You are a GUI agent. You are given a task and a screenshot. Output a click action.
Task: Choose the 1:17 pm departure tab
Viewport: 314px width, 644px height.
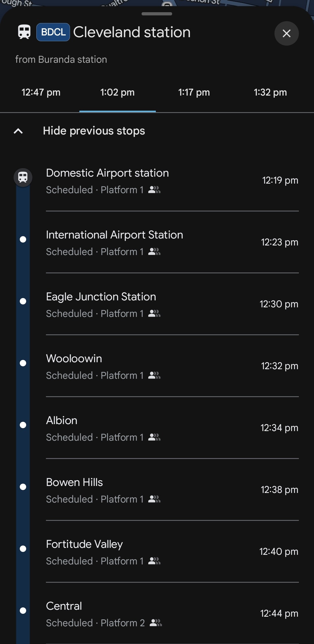point(194,92)
